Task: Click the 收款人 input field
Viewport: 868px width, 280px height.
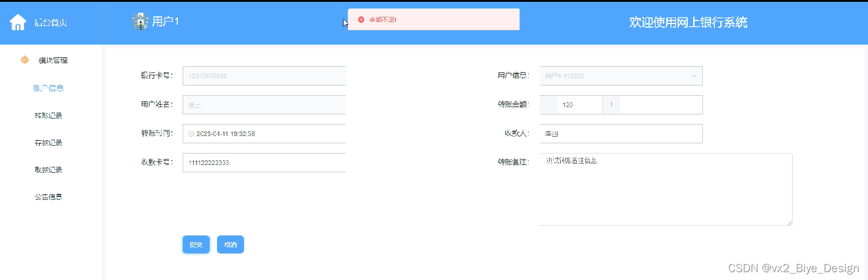Action: [621, 134]
